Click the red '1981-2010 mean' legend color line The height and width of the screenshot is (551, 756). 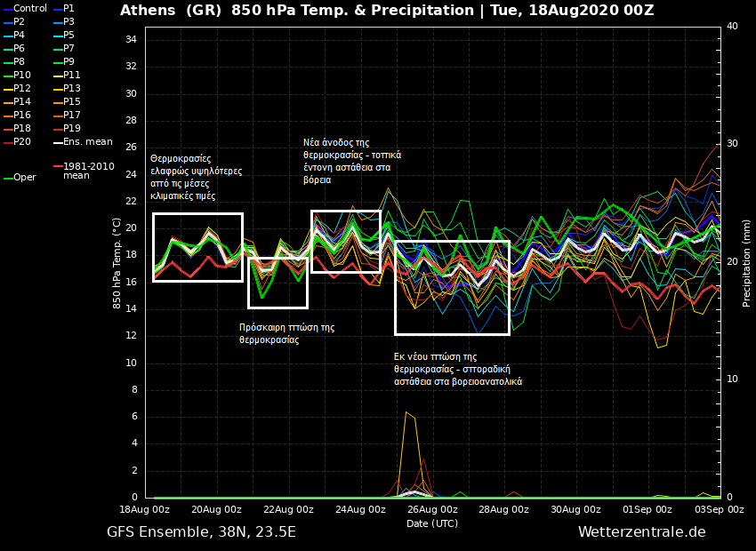[x=58, y=167]
